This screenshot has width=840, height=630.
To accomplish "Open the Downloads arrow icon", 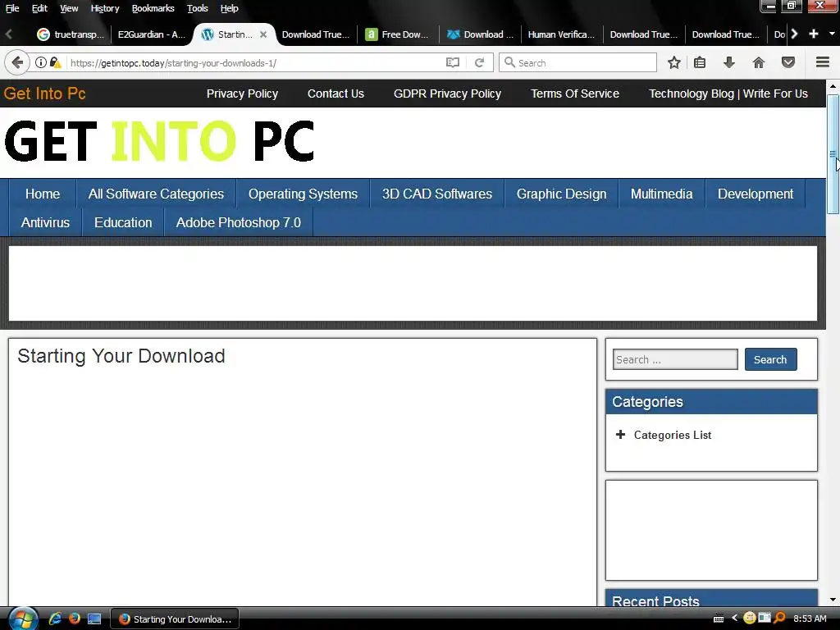I will 729,62.
